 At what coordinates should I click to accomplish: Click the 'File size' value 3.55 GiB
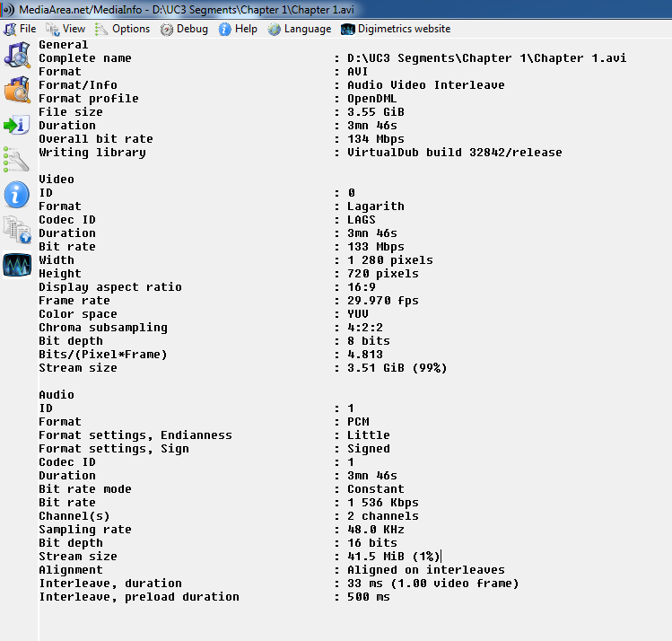point(376,112)
